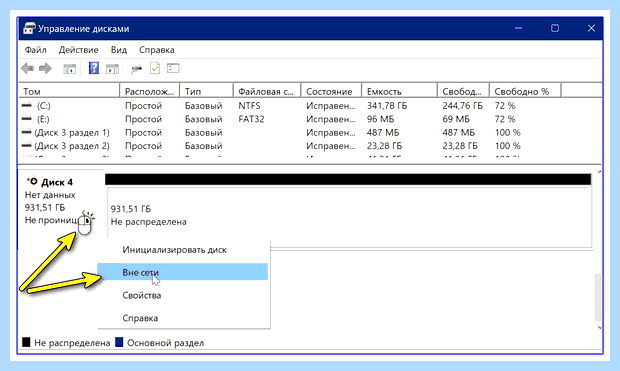Click the volume icon for (C:)
The height and width of the screenshot is (371, 620).
tap(26, 105)
